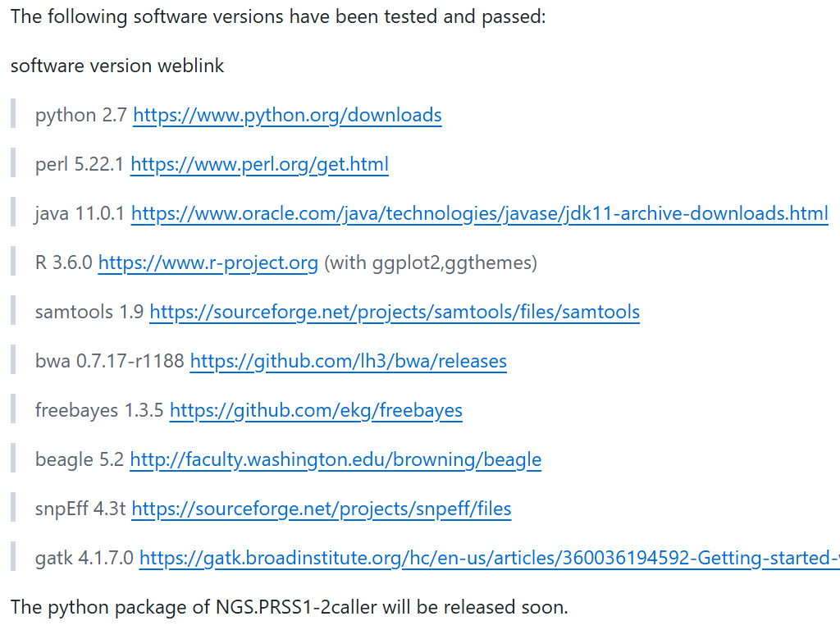Click the "software version weblink" header line
This screenshot has height=630, width=840.
click(117, 66)
